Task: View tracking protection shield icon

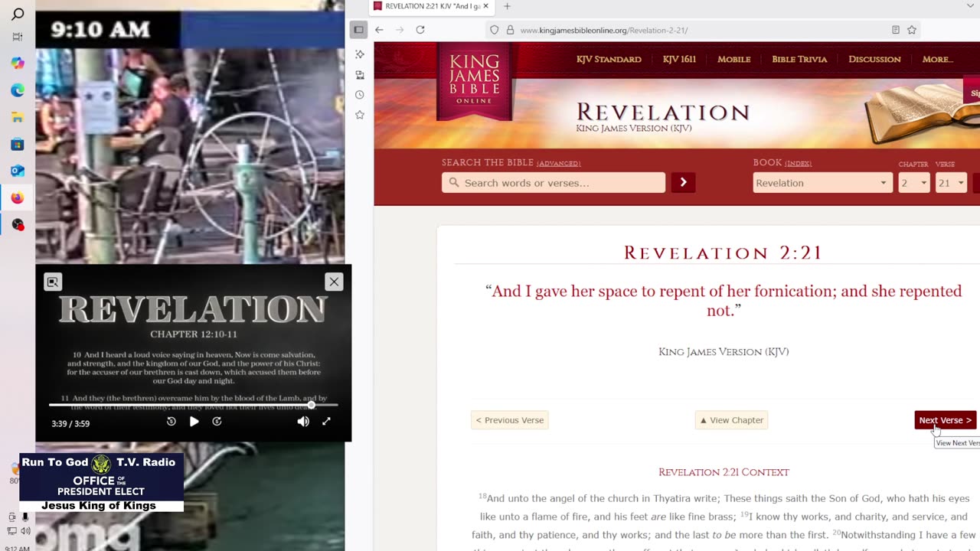Action: (x=495, y=30)
